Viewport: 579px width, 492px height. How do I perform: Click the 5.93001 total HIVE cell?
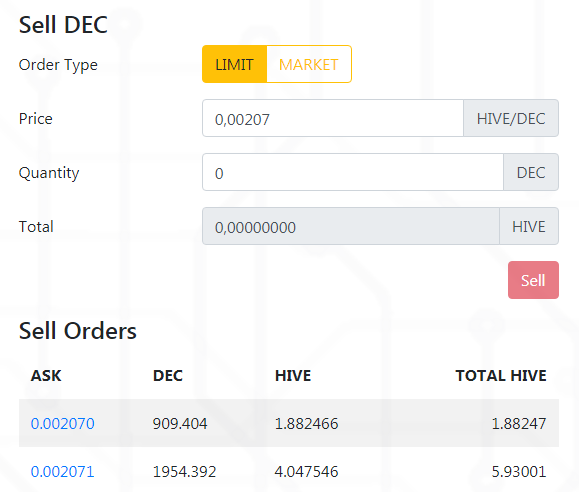519,472
